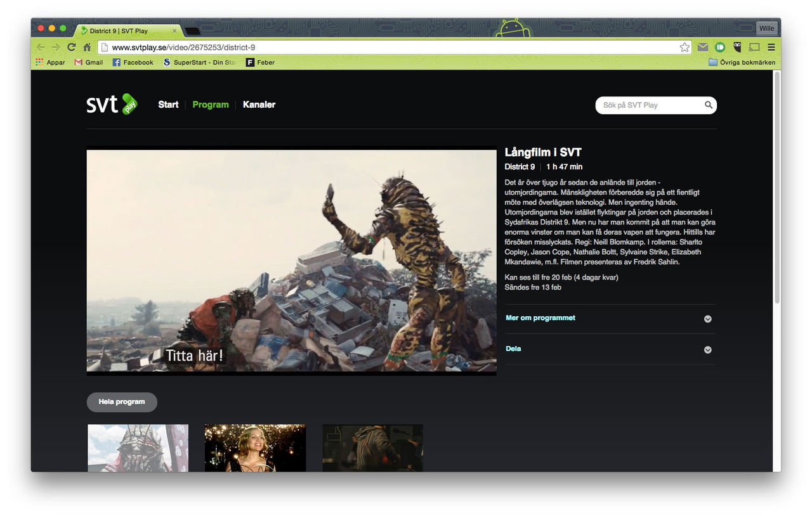Close the District 9 browser tab
The width and height of the screenshot is (812, 516).
174,30
